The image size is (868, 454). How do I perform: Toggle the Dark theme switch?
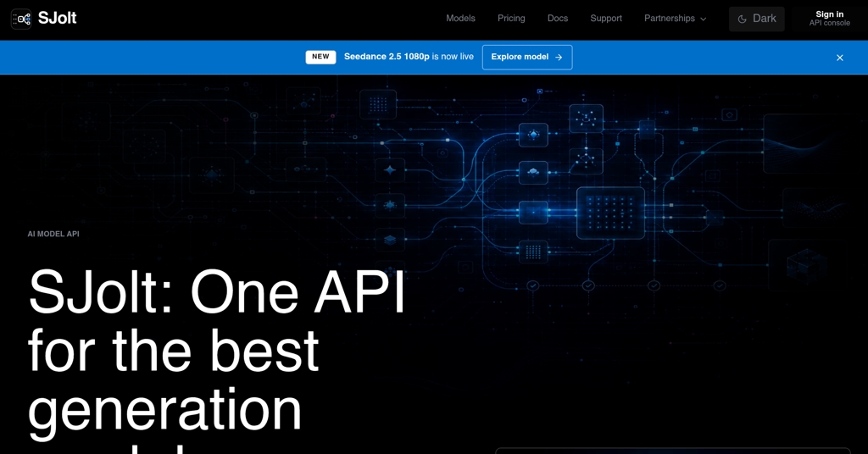pos(756,19)
